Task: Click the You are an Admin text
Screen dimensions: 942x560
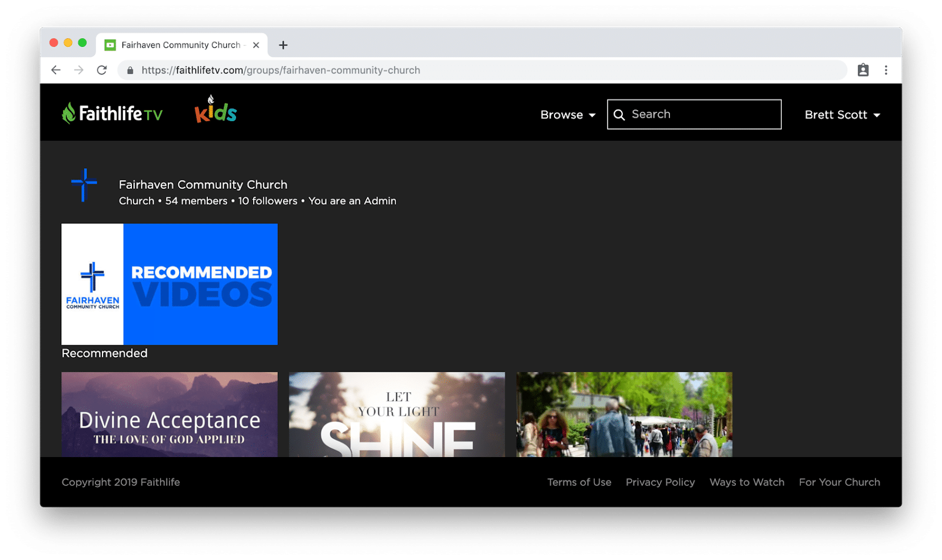Action: click(353, 201)
